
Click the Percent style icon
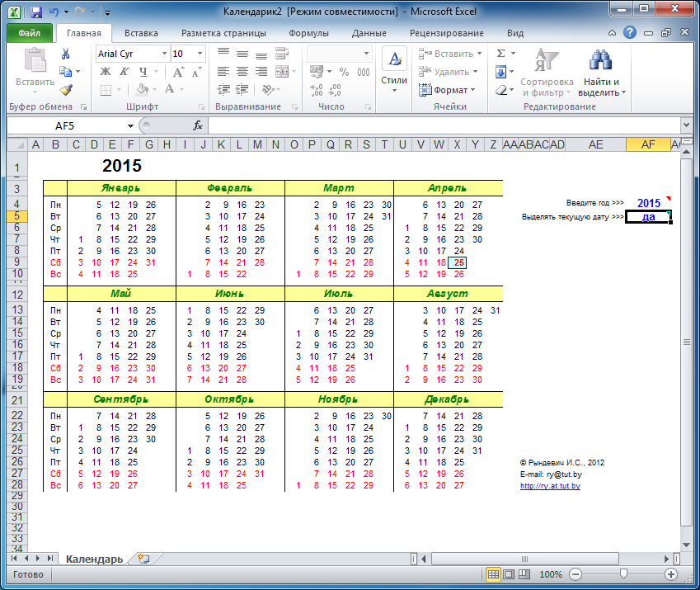(344, 72)
